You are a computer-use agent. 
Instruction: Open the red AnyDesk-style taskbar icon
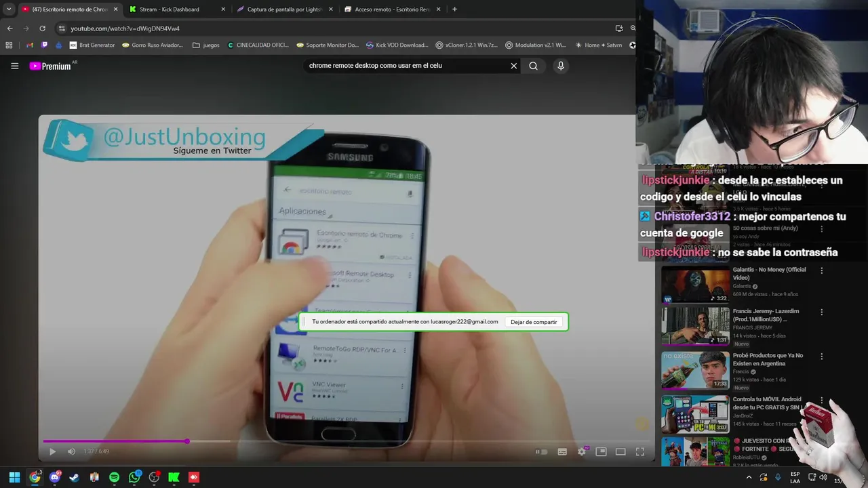pyautogui.click(x=194, y=477)
